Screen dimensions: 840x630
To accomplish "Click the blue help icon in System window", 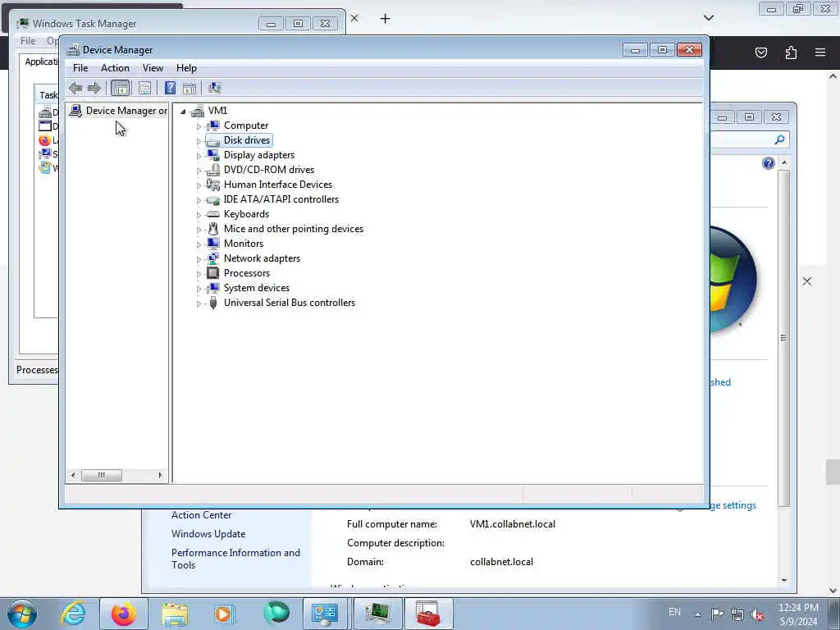I will click(x=768, y=163).
